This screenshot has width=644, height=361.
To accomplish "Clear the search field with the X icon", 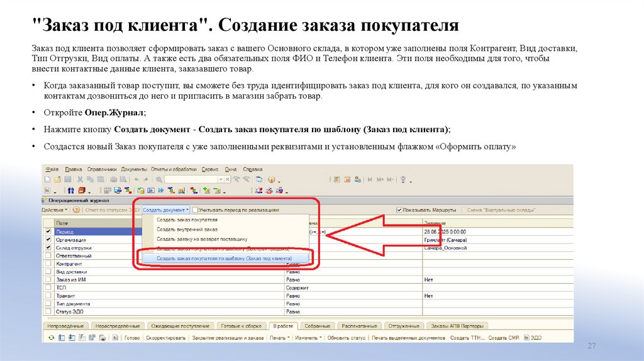I will point(228,179).
